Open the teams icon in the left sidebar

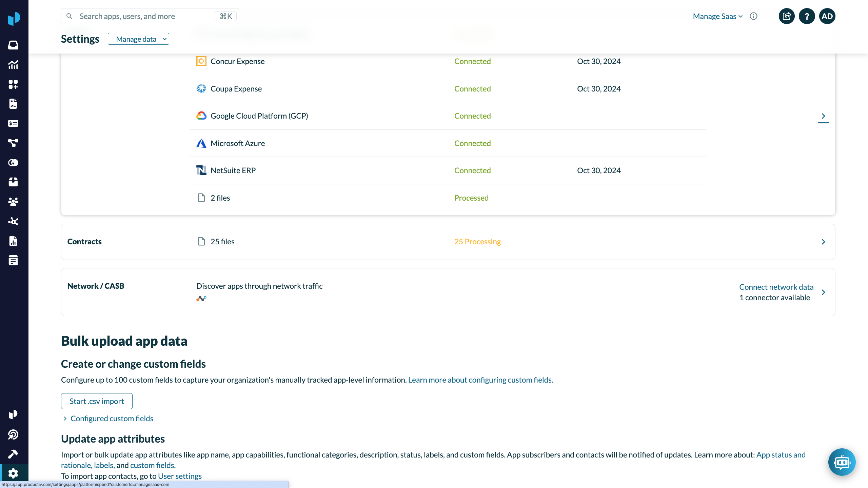pyautogui.click(x=13, y=201)
